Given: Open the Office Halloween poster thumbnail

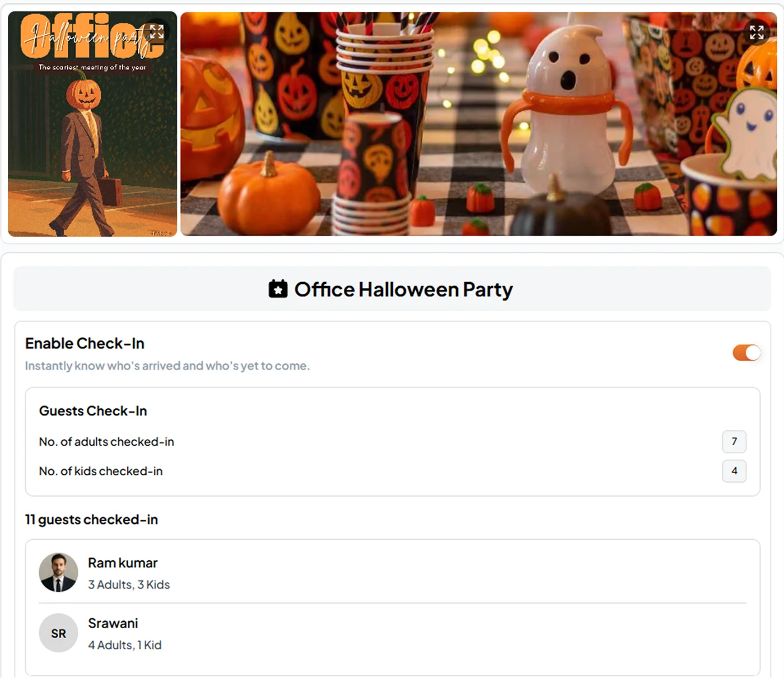Looking at the screenshot, I should pos(92,124).
